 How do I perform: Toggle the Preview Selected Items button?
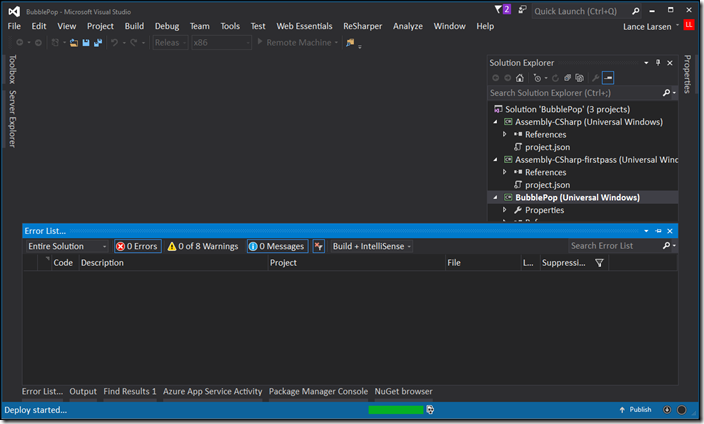[608, 78]
